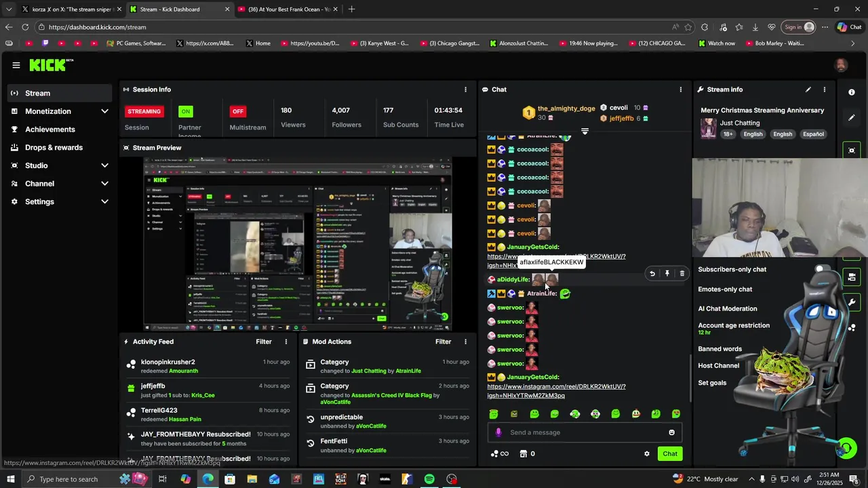Open the Mod Actions Filter dropdown
Screen dimensions: 868x488
[x=443, y=342]
